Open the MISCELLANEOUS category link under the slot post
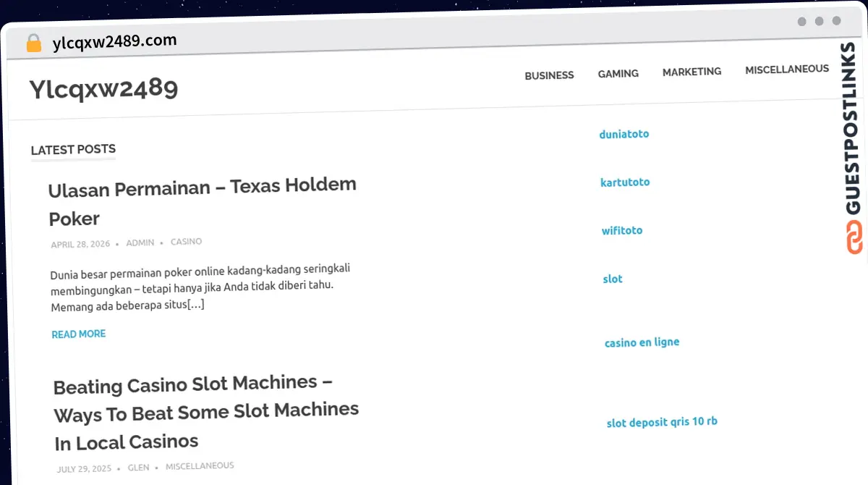This screenshot has height=485, width=868. pos(200,466)
